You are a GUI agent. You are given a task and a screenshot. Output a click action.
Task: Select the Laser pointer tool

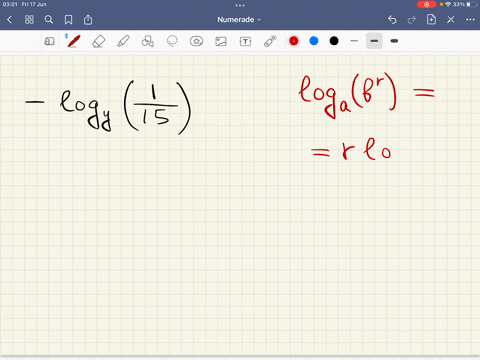coord(270,41)
